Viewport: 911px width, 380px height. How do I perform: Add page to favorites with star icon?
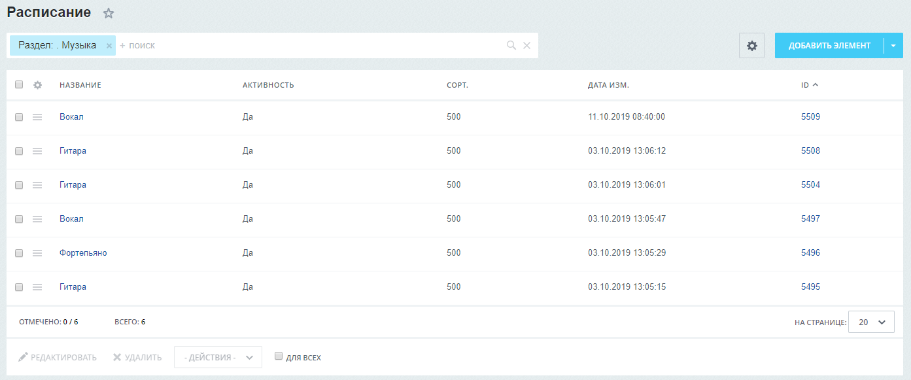pos(108,13)
